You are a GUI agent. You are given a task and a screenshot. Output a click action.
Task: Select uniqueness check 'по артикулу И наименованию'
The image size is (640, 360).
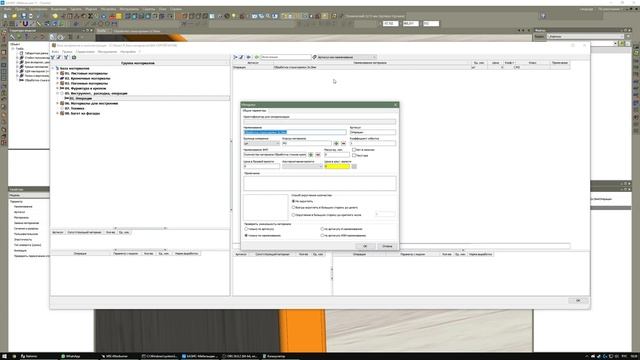pos(322,229)
